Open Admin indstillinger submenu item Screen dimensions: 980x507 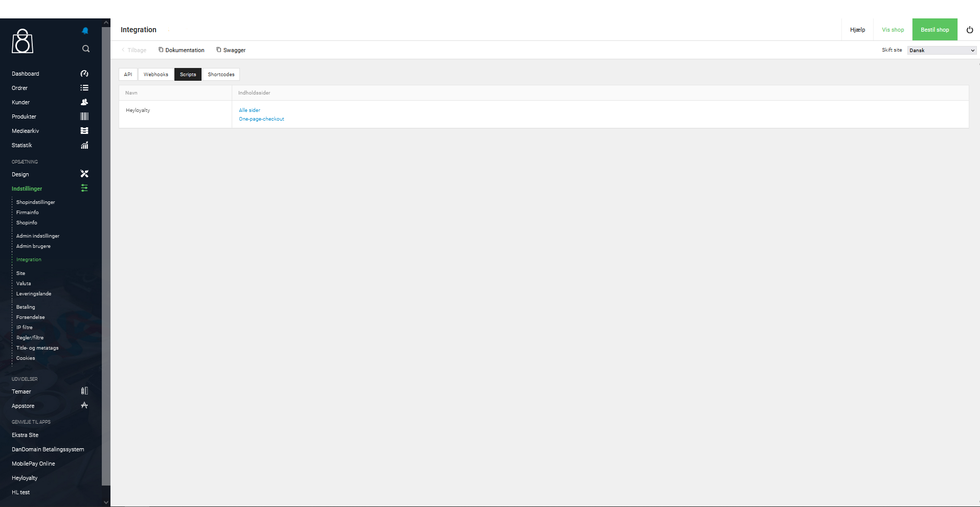click(x=38, y=236)
